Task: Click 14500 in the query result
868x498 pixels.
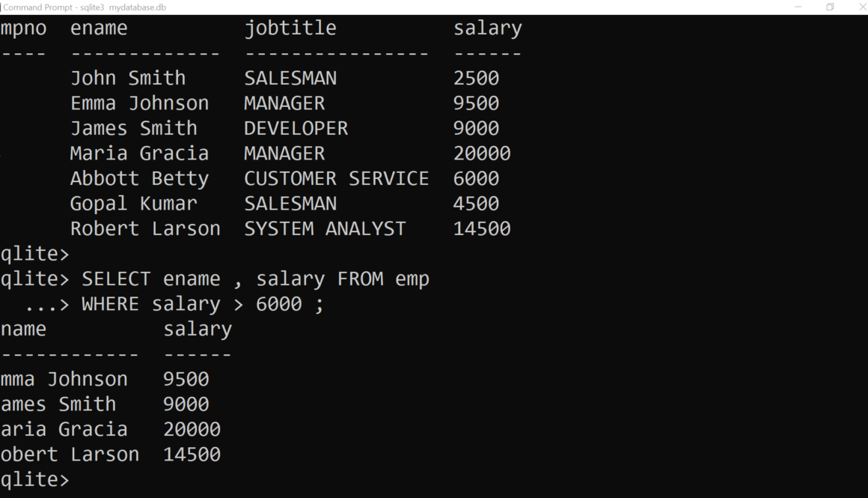Action: coord(192,455)
